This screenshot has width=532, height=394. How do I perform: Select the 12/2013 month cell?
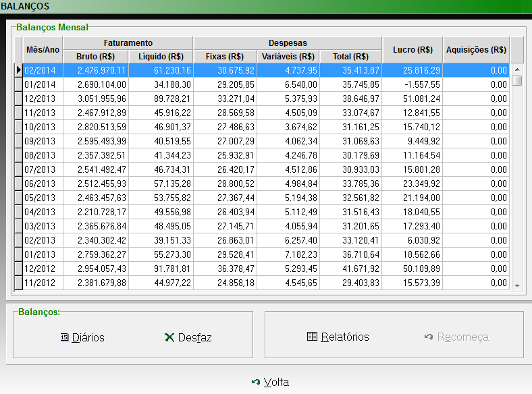pyautogui.click(x=43, y=98)
